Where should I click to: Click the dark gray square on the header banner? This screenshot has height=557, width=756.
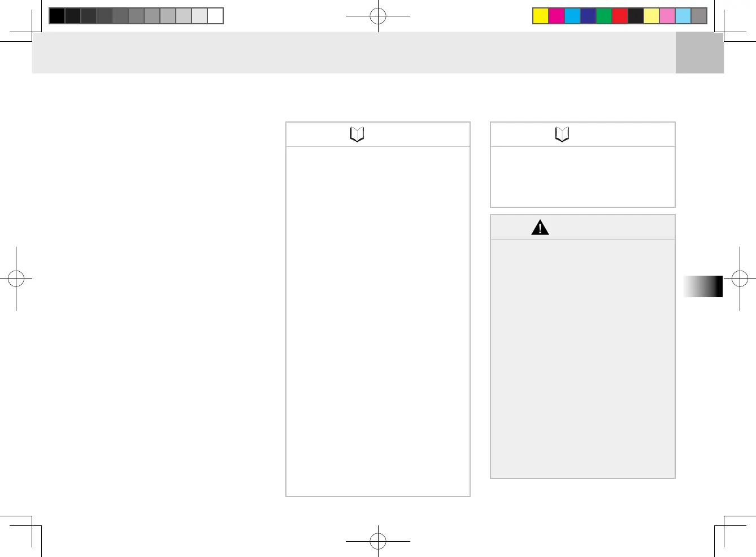coord(699,53)
